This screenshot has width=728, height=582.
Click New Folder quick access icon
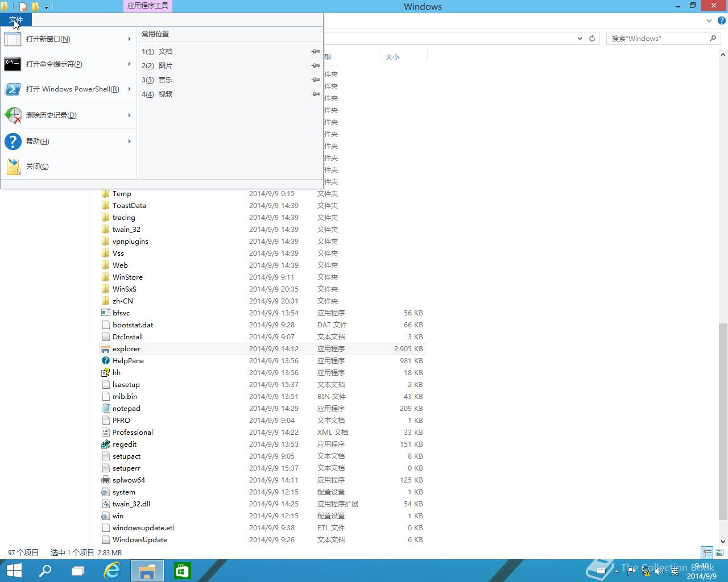pyautogui.click(x=35, y=7)
